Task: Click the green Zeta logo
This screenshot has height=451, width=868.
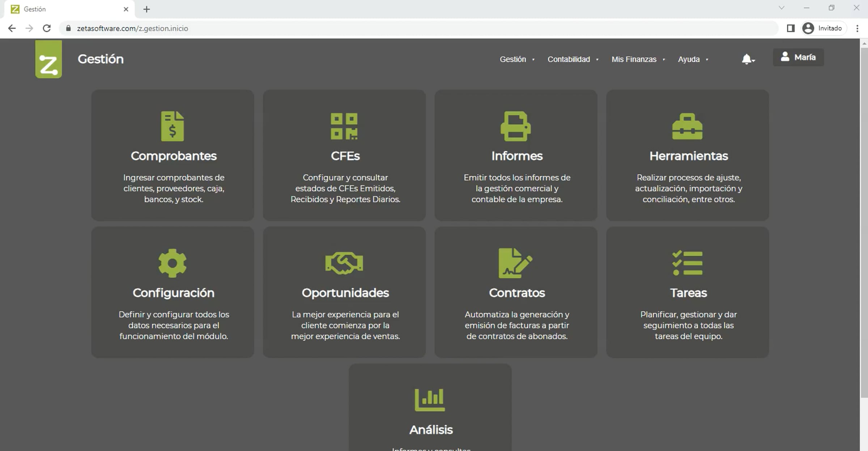Action: click(48, 59)
